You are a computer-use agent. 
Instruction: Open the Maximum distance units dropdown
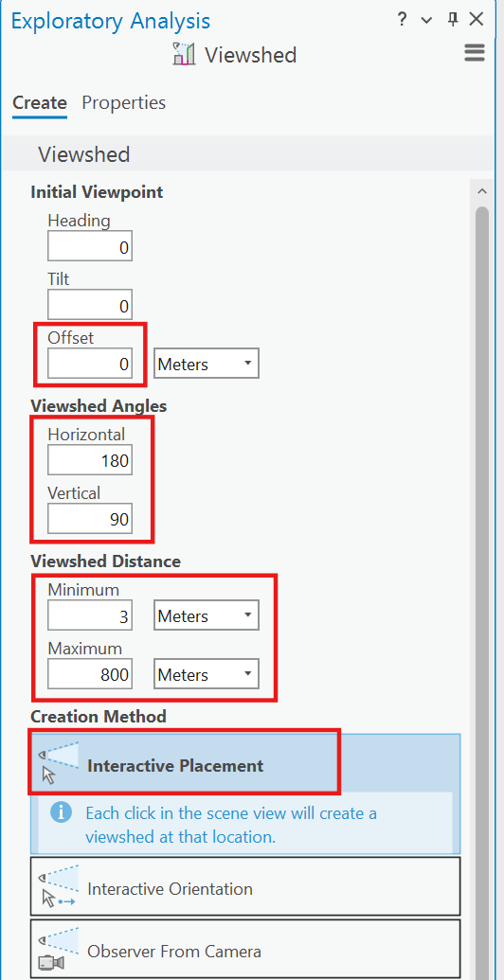[207, 674]
